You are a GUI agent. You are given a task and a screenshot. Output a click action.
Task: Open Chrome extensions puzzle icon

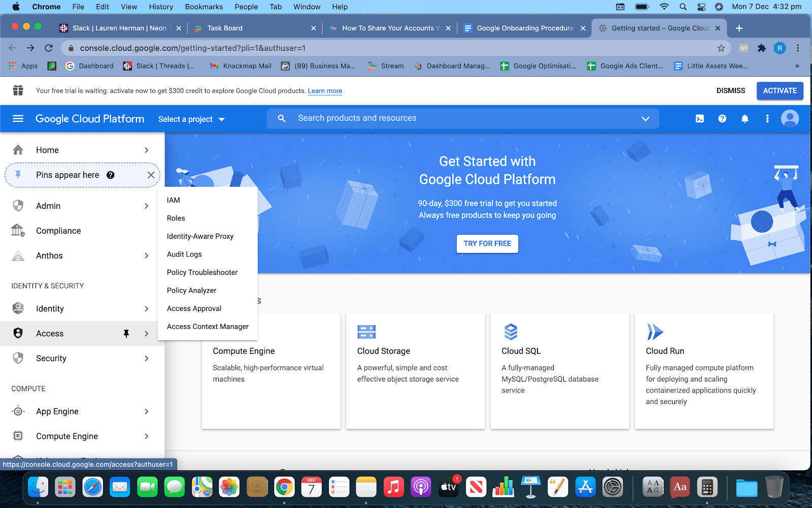[x=762, y=48]
